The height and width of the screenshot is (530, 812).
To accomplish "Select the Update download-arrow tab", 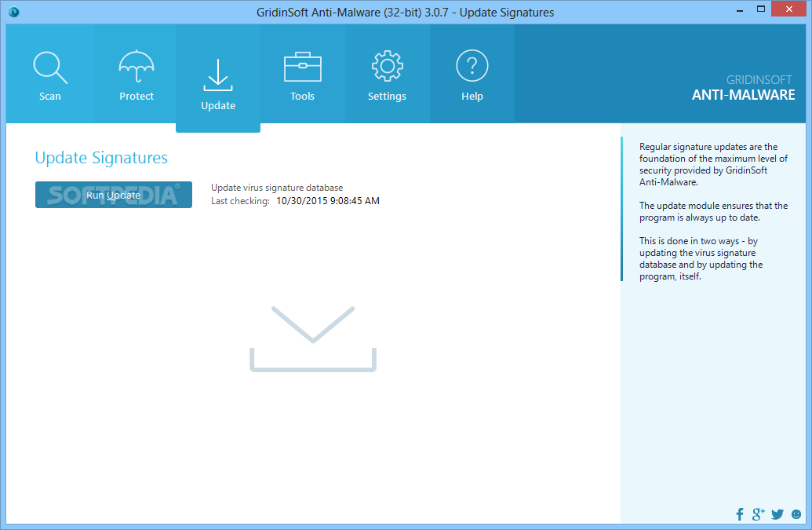I will click(x=218, y=79).
